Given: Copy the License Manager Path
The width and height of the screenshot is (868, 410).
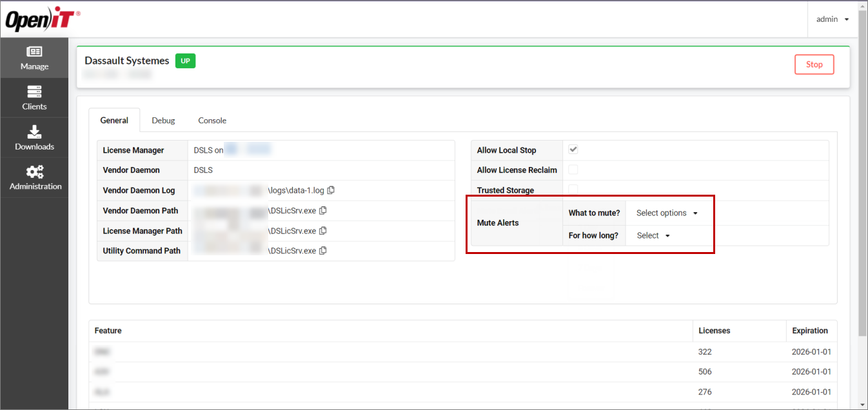Looking at the screenshot, I should [x=322, y=230].
